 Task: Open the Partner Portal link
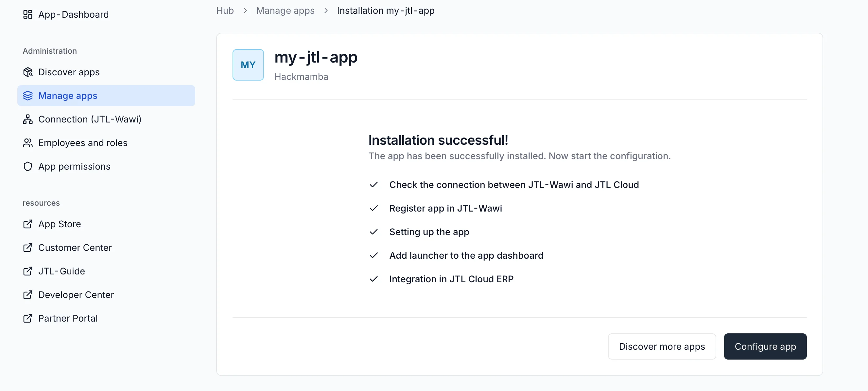(x=107, y=319)
